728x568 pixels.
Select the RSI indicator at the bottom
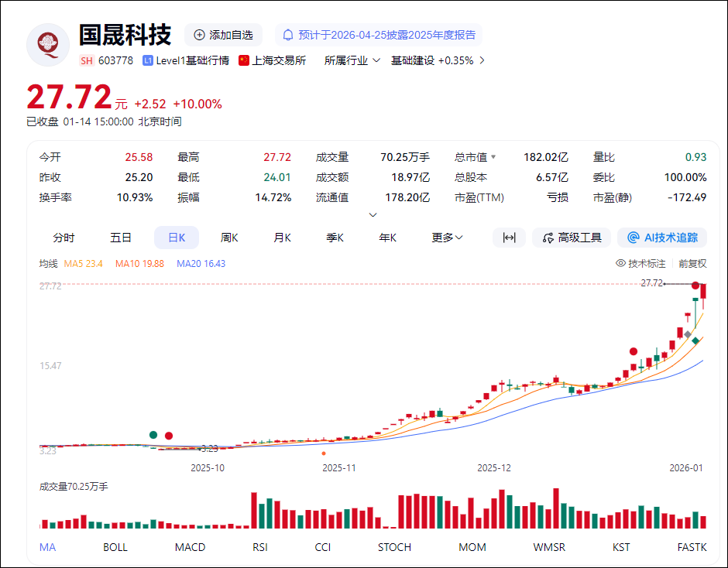(259, 547)
